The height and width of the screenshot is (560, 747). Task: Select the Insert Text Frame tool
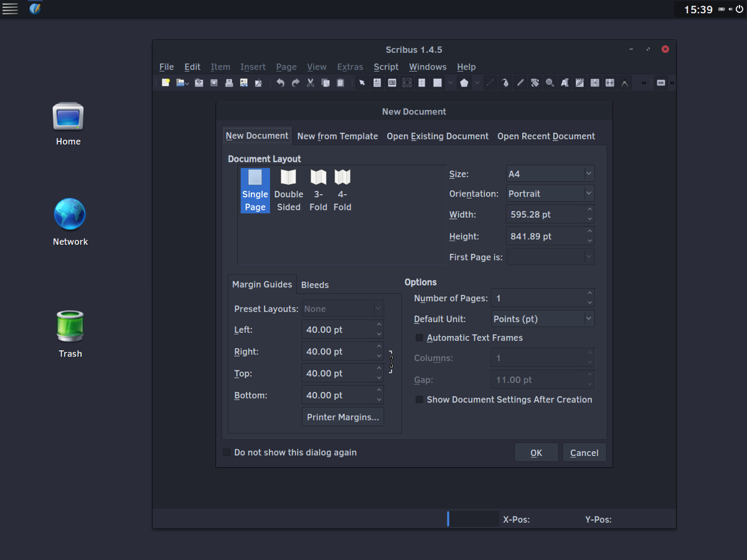[377, 83]
